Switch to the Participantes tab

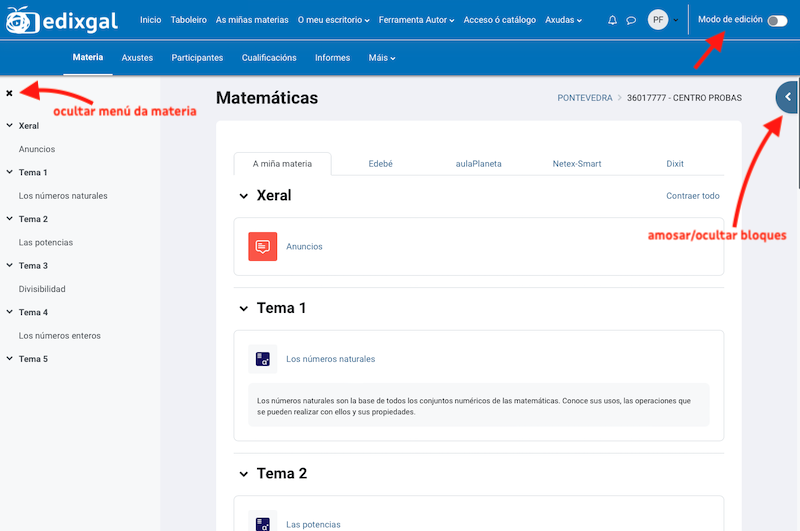(x=197, y=58)
